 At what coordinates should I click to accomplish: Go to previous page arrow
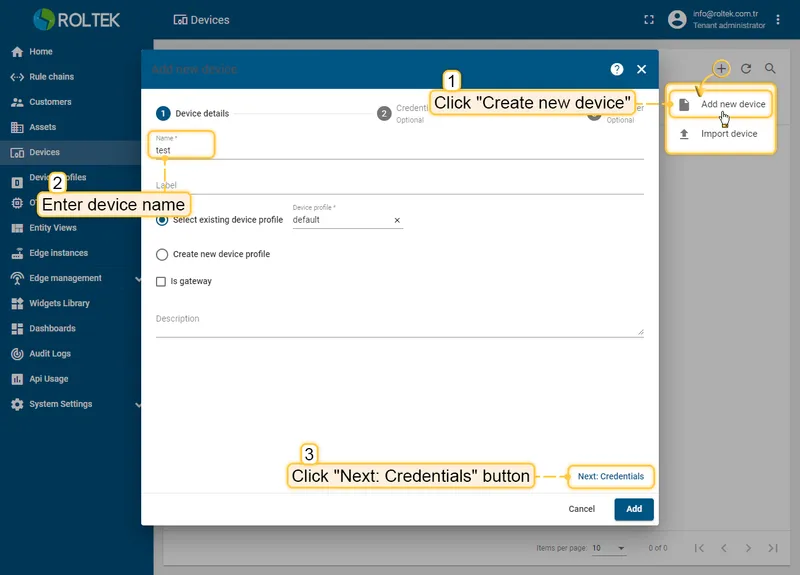click(724, 548)
